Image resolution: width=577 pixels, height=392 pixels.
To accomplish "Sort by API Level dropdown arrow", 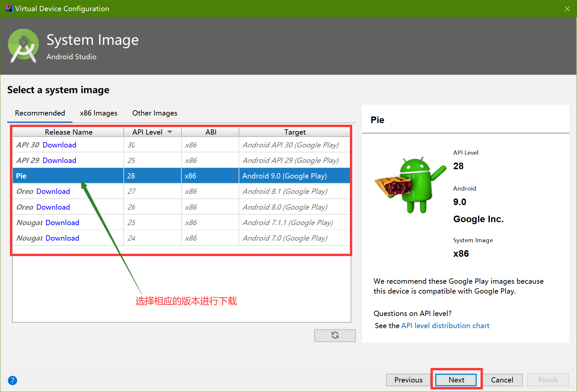I will point(170,132).
